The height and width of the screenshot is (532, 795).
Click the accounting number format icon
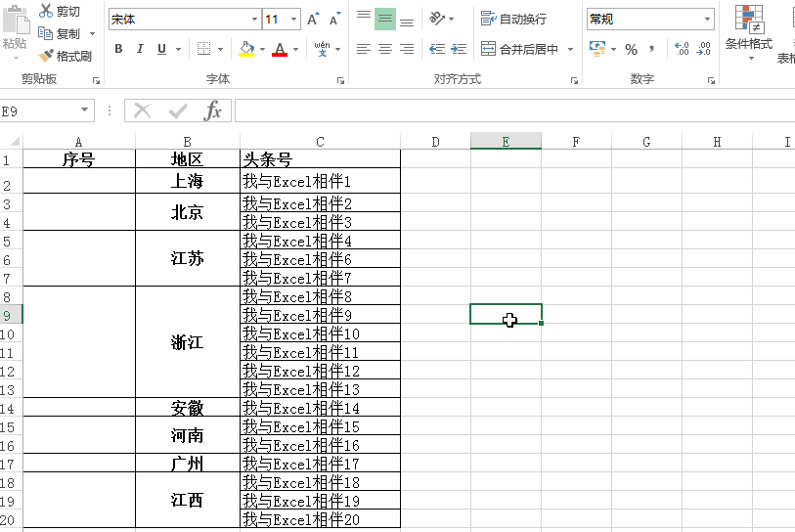[x=597, y=49]
